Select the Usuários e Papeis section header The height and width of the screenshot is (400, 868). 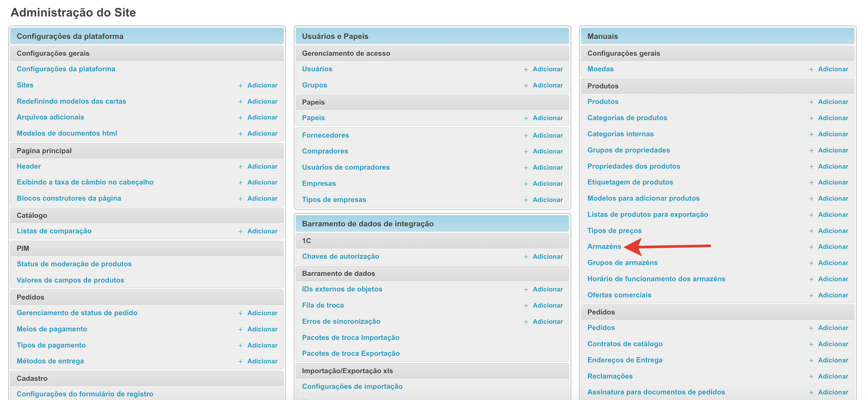pos(335,36)
